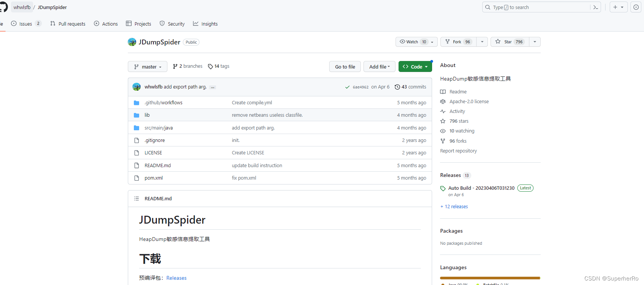
Task: Open the src/main/java folder
Action: point(159,128)
